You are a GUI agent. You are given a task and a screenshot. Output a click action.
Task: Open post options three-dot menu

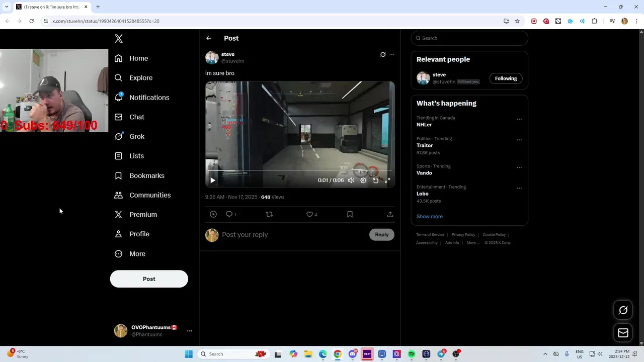click(x=392, y=54)
